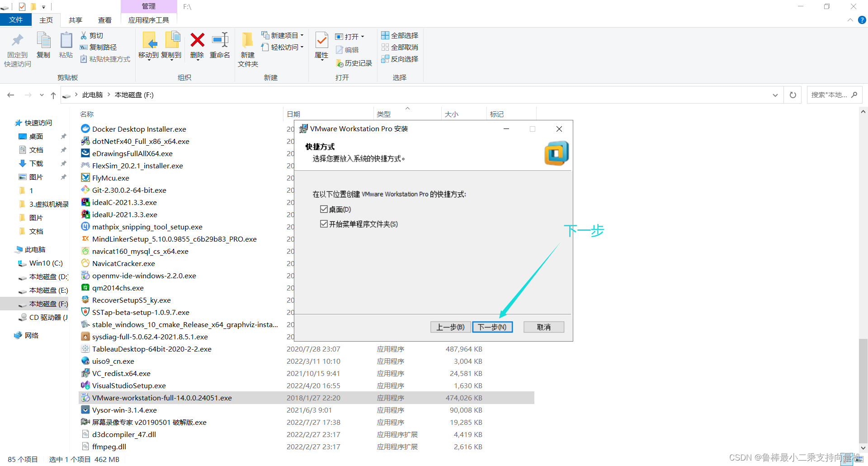Image resolution: width=868 pixels, height=466 pixels.
Task: Select VMware-workstation-full-14.0.0.24051.exe row
Action: (x=307, y=398)
